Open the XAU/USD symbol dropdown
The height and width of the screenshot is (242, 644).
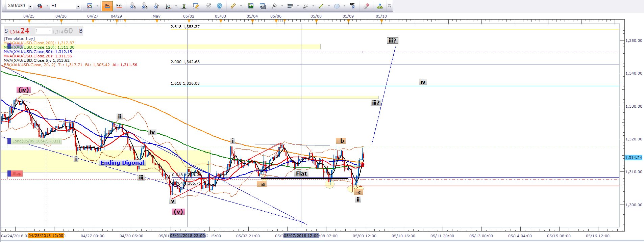30,6
